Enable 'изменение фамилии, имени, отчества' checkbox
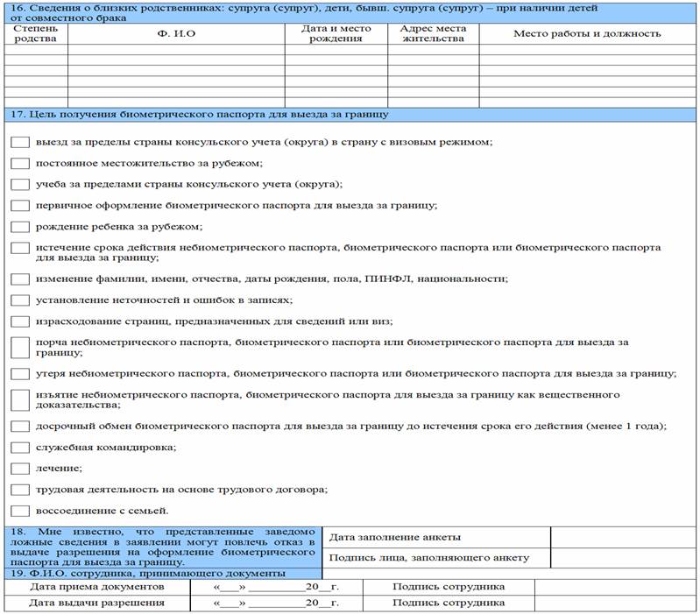 (20, 279)
